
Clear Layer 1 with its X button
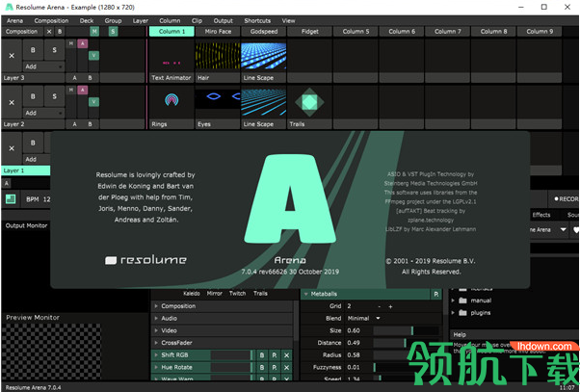12,148
